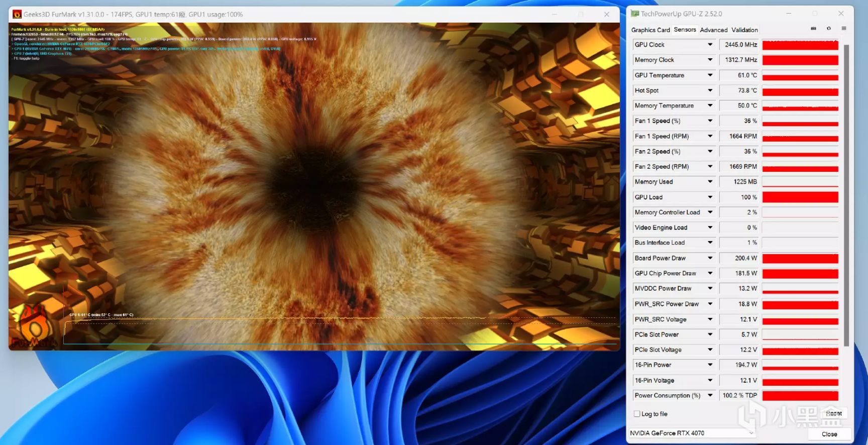Click the Reset button in GPU-Z
The height and width of the screenshot is (445, 868).
[833, 413]
